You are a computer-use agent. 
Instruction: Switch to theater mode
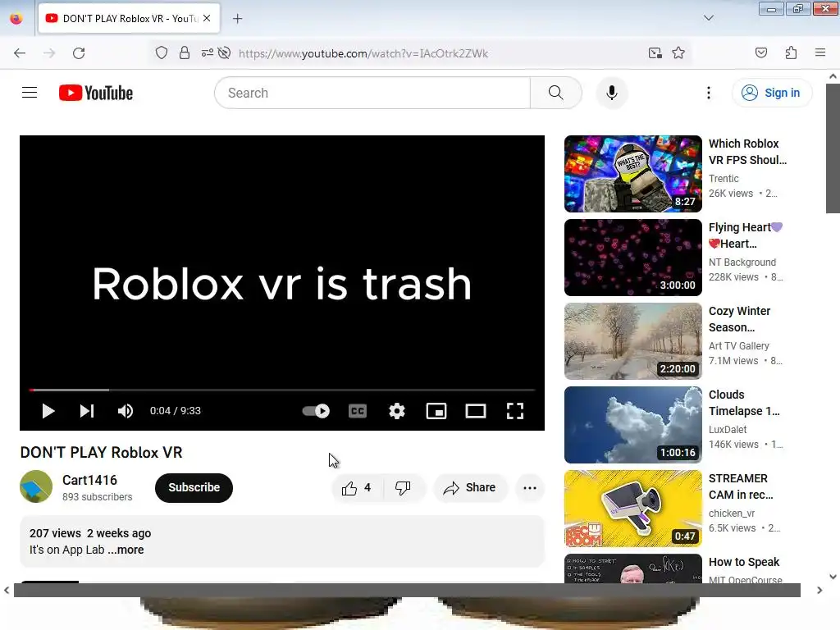coord(476,411)
